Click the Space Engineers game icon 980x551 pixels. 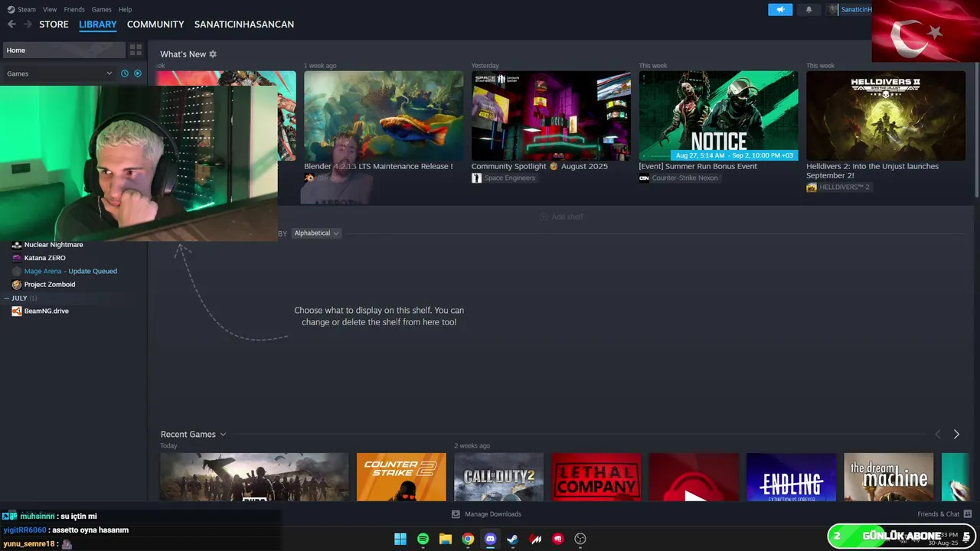476,178
